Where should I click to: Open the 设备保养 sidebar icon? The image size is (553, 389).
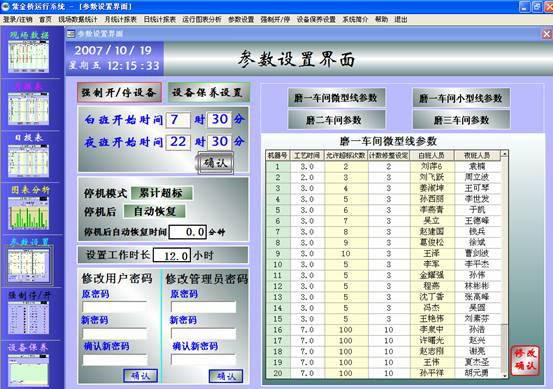(x=29, y=370)
